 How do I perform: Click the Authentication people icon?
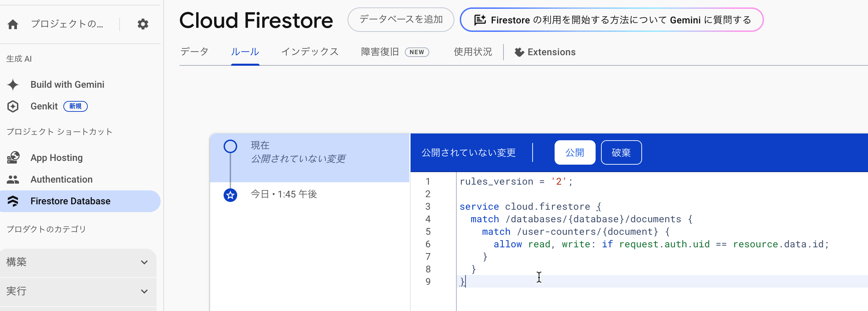point(13,180)
